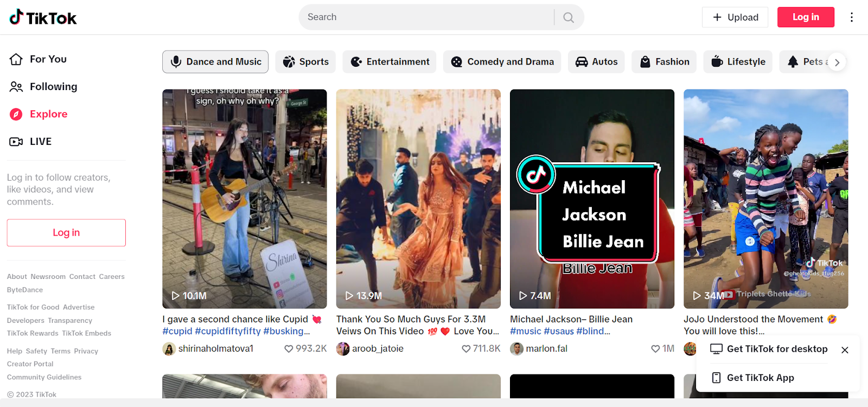This screenshot has height=407, width=868.
Task: Open the Newsroom footer link
Action: [x=48, y=277]
